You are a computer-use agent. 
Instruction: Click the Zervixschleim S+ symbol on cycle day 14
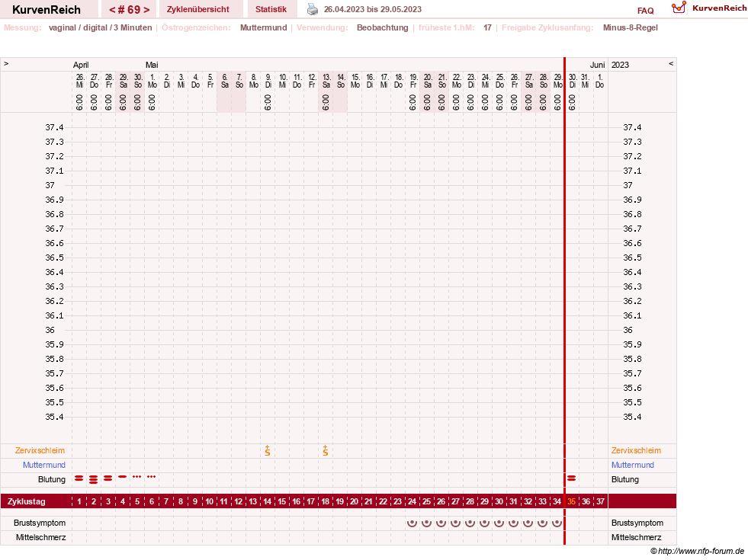coord(268,450)
